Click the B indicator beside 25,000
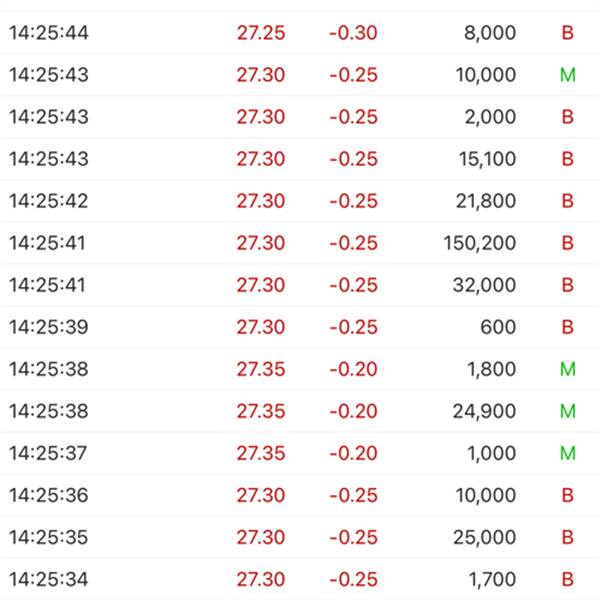600x600 pixels. click(x=567, y=538)
